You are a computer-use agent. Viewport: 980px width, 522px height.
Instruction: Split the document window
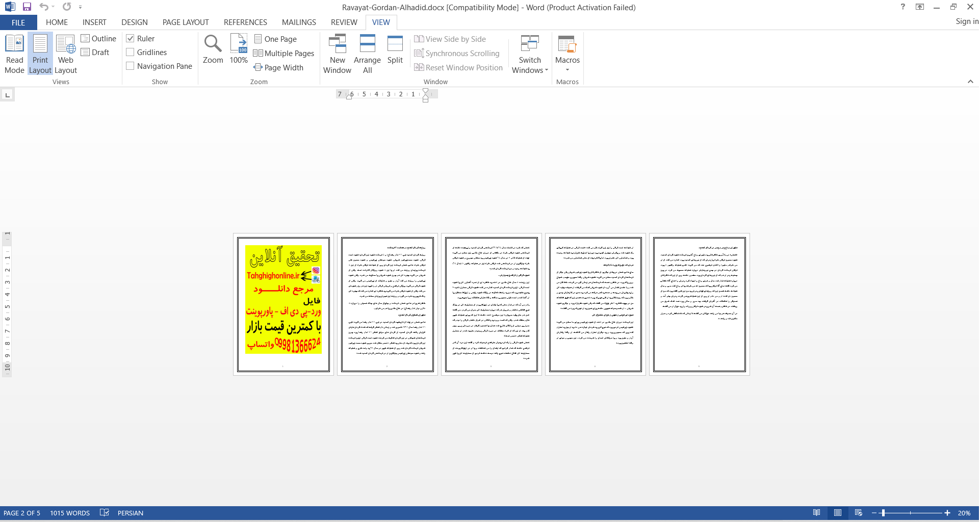(395, 49)
